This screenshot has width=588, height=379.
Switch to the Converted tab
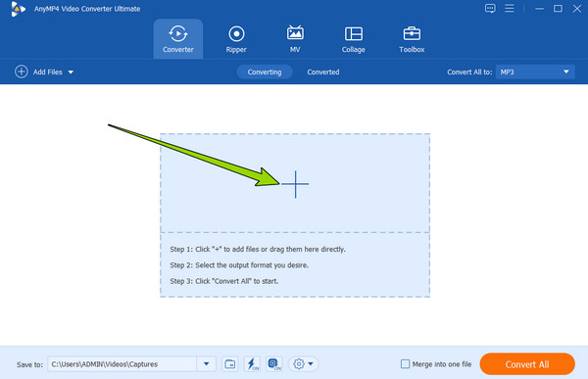pos(323,71)
